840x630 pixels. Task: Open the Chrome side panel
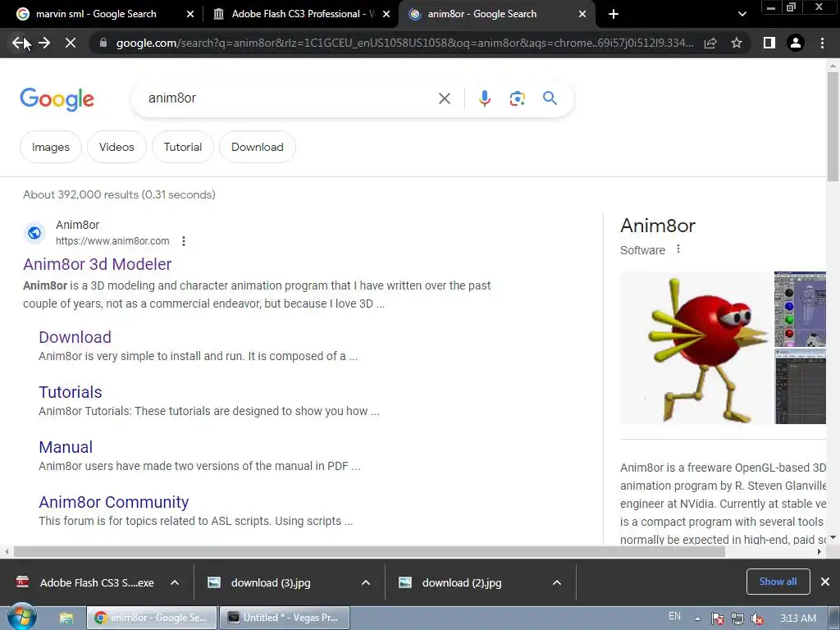[769, 43]
